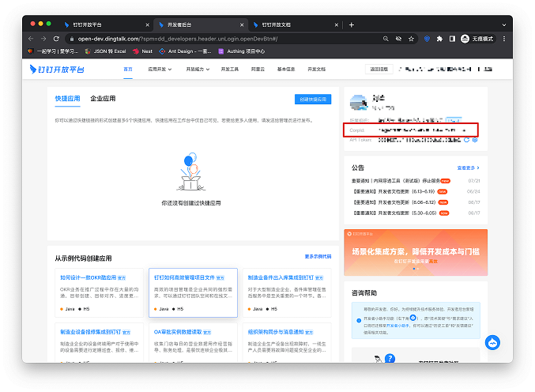Click the 创建快捷应用 button

point(313,99)
